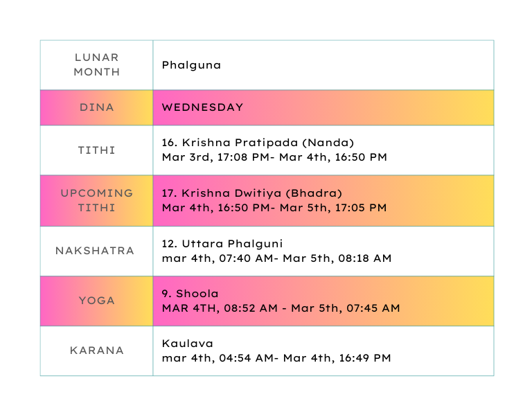
Task: Click the NAKSHATRA row label
Action: pyautogui.click(x=95, y=251)
